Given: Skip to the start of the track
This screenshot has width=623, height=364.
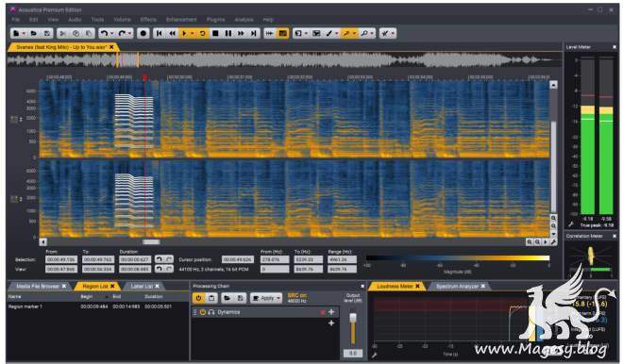Looking at the screenshot, I should [x=159, y=34].
